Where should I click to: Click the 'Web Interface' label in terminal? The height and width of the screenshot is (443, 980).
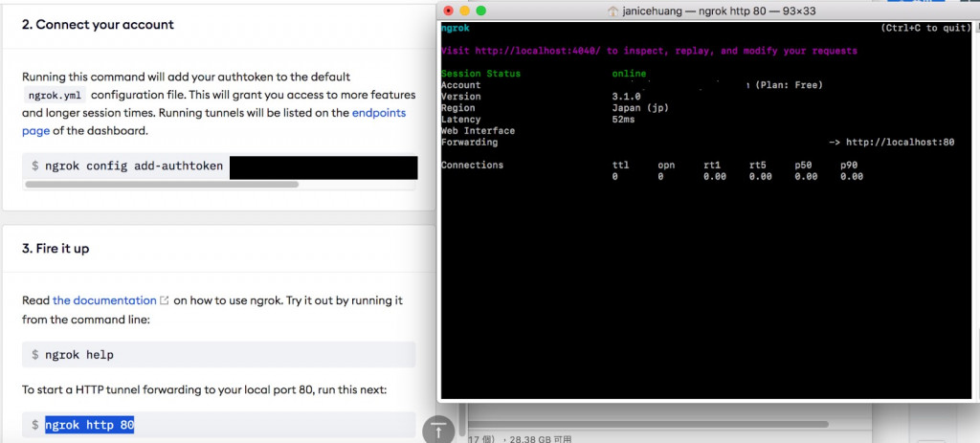(479, 130)
